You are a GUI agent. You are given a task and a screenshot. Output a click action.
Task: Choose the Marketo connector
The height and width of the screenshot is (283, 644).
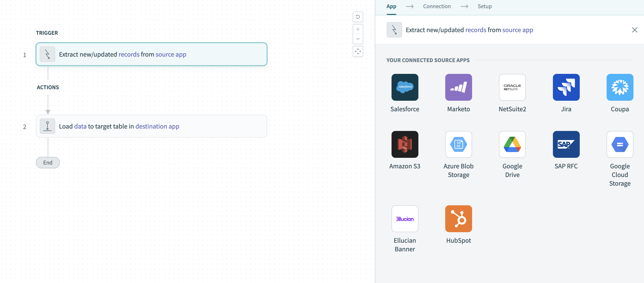(458, 93)
